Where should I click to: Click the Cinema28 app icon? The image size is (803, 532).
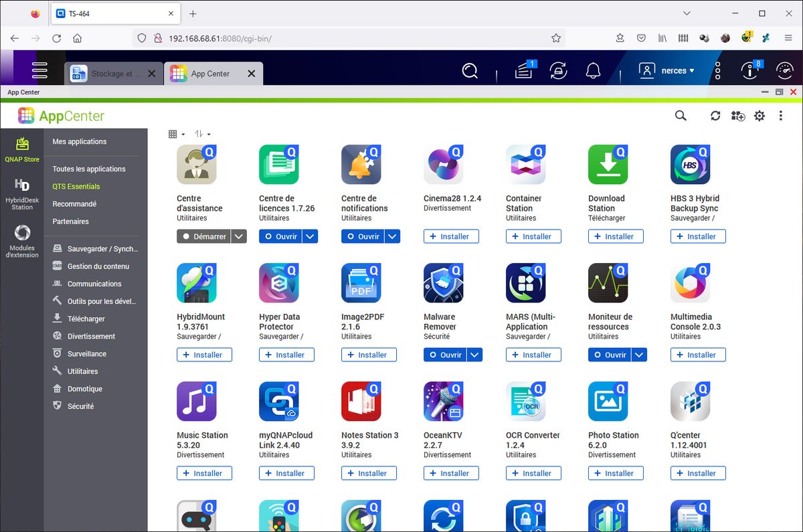click(444, 165)
